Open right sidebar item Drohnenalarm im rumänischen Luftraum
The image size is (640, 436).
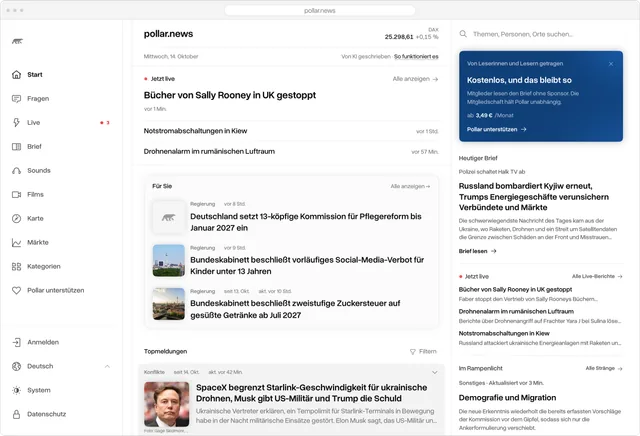pyautogui.click(x=516, y=311)
